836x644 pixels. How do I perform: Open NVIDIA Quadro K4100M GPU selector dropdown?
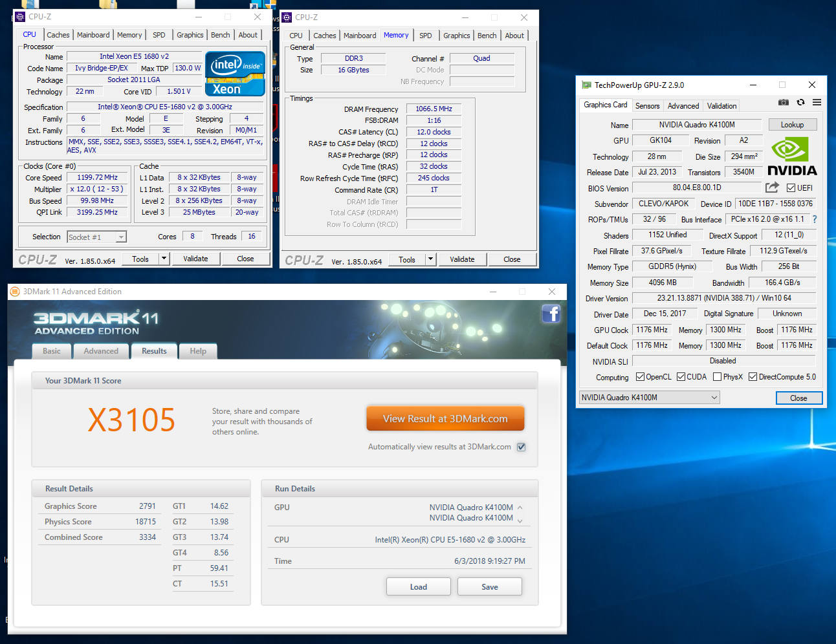point(649,398)
